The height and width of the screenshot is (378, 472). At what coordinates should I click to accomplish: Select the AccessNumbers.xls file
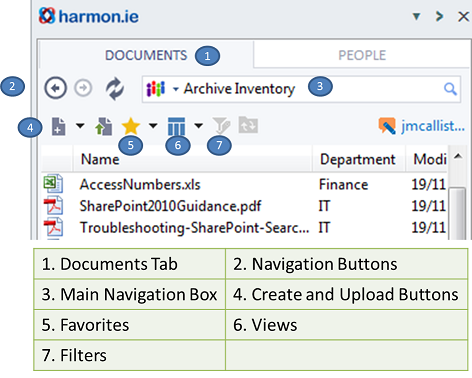140,184
